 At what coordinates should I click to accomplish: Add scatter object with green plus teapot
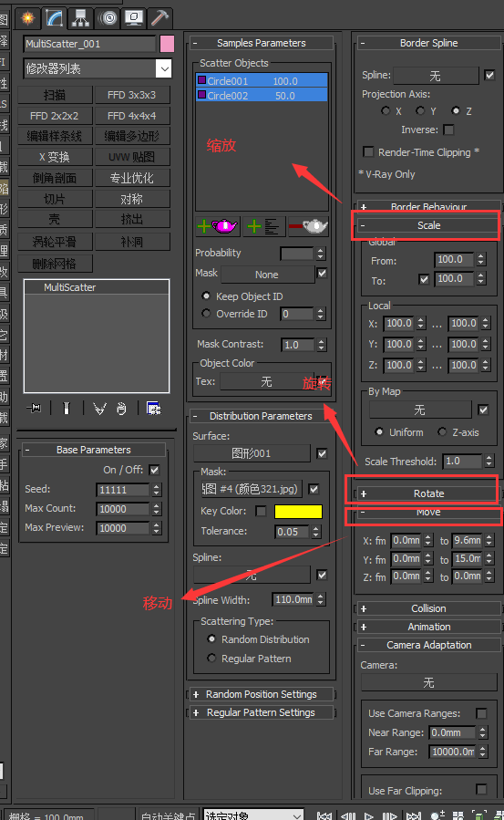pyautogui.click(x=218, y=226)
